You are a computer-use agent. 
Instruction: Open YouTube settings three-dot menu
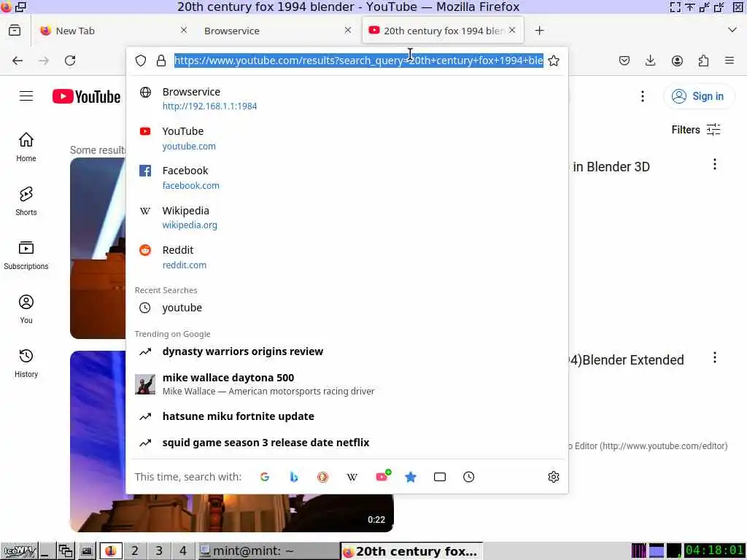tap(642, 96)
